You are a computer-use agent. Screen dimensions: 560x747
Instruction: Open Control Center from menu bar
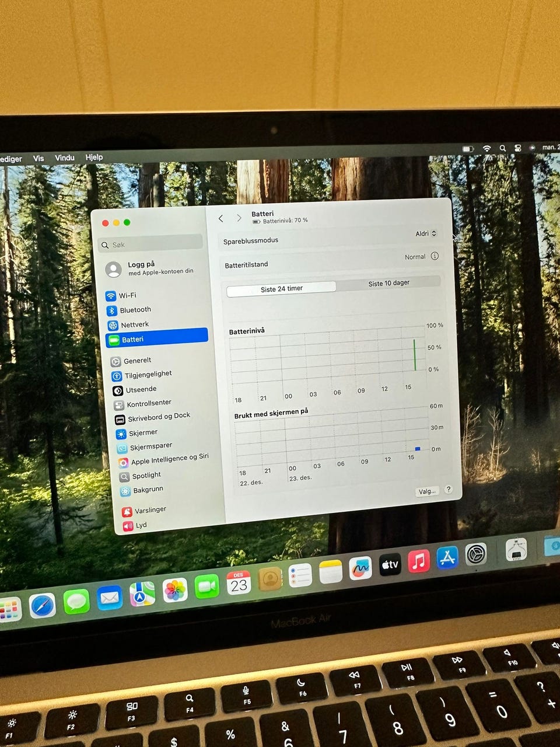click(517, 148)
